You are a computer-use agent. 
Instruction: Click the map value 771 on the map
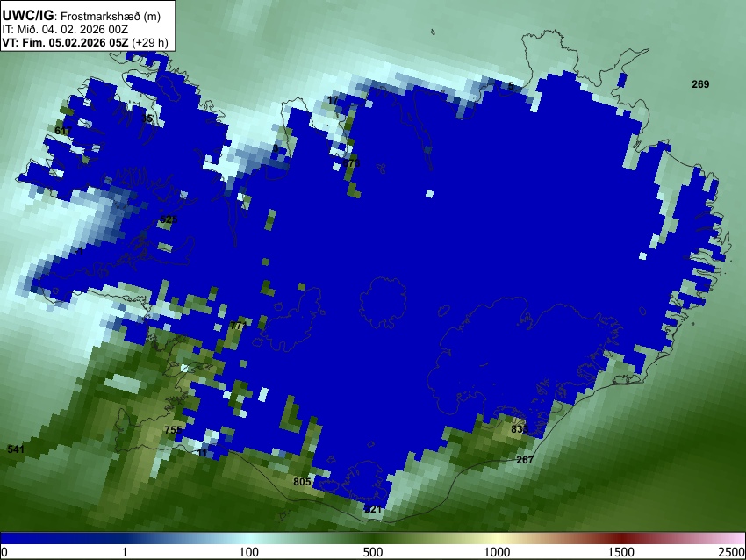(239, 326)
